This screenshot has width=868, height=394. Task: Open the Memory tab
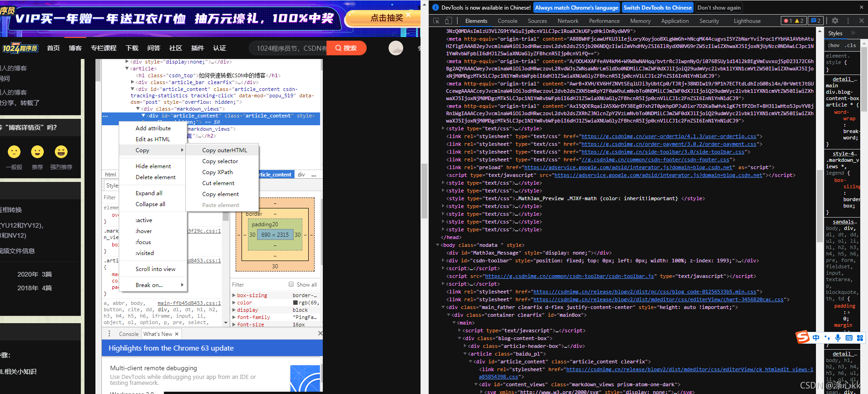640,21
